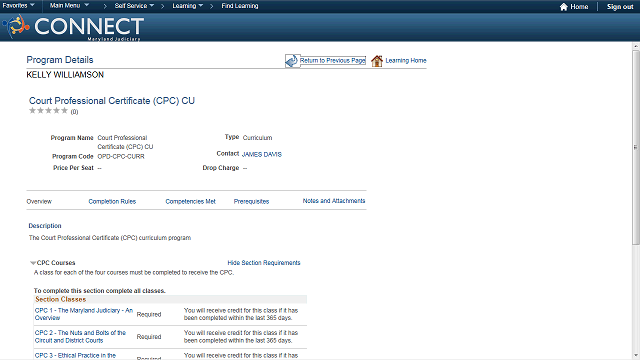Screen dimensions: 640x360
Task: Open the Main Menu dropdown
Action: click(69, 5)
